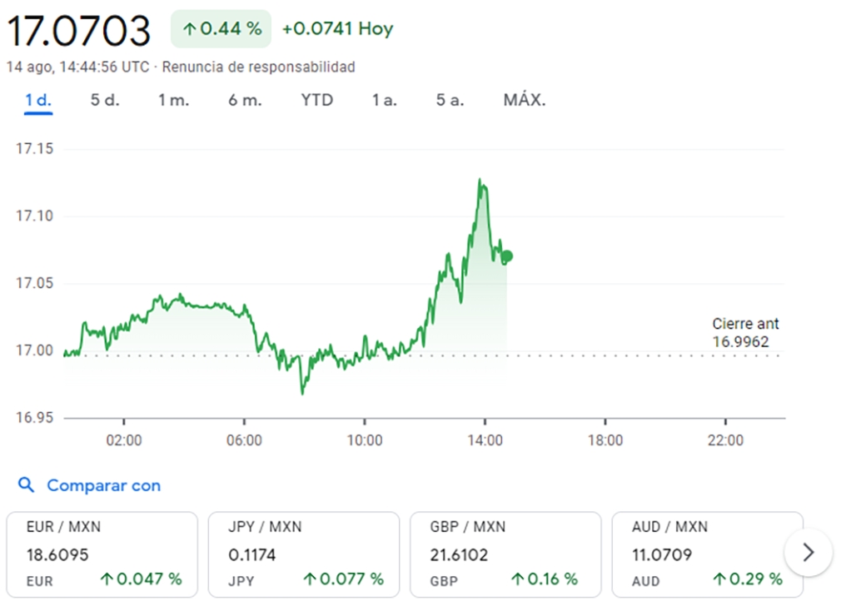The width and height of the screenshot is (841, 616).
Task: Click the magnifying glass search icon
Action: (x=27, y=485)
